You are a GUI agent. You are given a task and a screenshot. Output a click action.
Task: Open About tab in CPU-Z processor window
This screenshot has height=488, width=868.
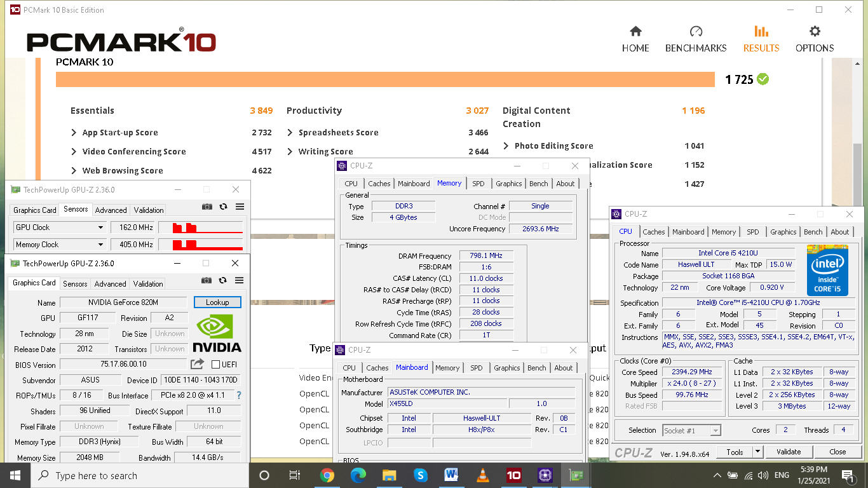pos(840,232)
